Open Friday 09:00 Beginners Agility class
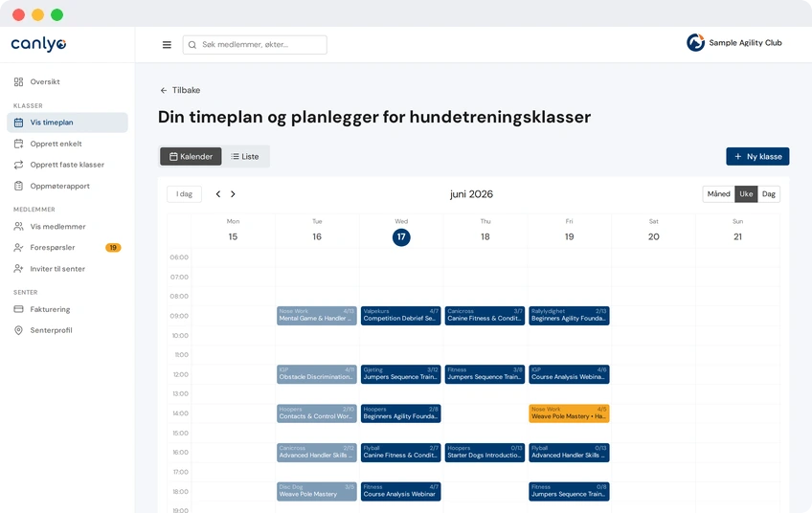Viewport: 812px width, 513px height. tap(569, 316)
